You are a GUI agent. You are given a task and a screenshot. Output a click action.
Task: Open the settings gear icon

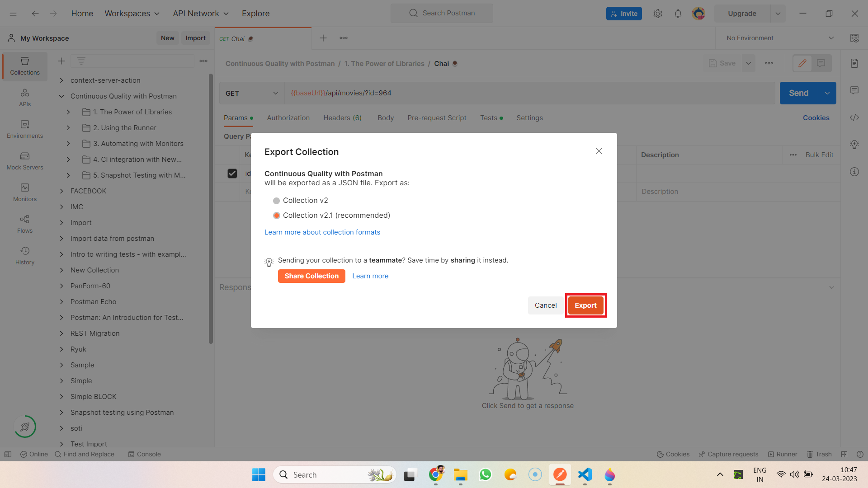658,14
